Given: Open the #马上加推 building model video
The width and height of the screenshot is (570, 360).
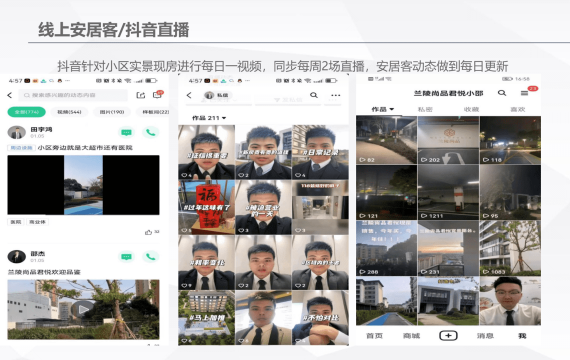Looking at the screenshot, I should [x=206, y=317].
